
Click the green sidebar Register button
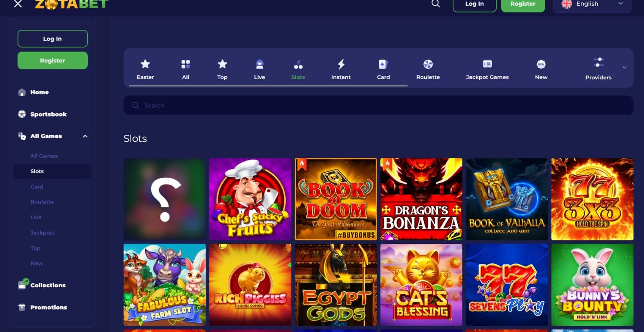(x=52, y=60)
